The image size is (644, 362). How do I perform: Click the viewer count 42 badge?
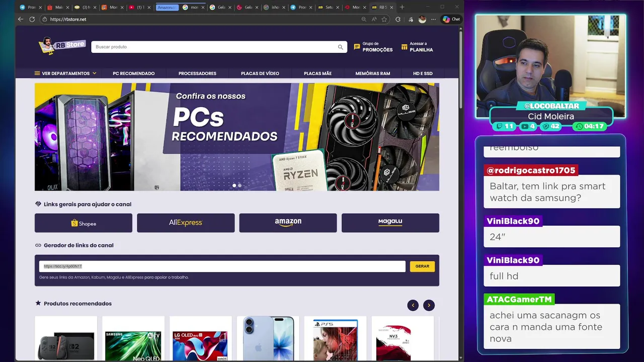click(x=551, y=126)
